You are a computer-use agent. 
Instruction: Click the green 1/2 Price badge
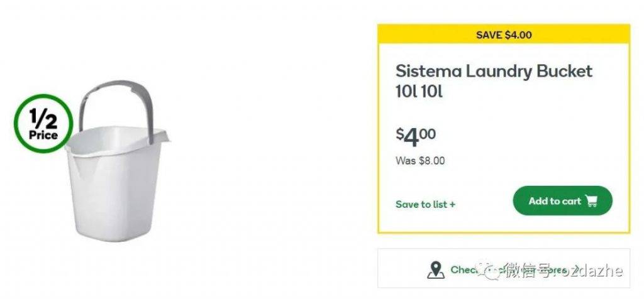[43, 124]
